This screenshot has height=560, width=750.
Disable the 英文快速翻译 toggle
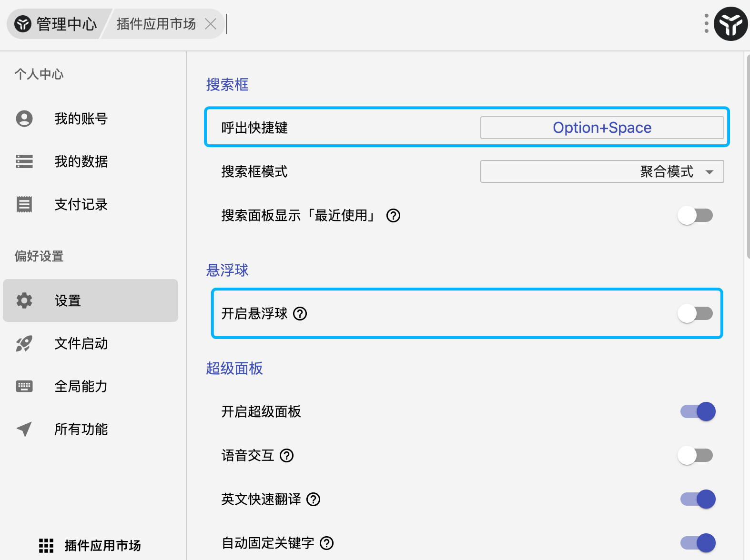698,499
